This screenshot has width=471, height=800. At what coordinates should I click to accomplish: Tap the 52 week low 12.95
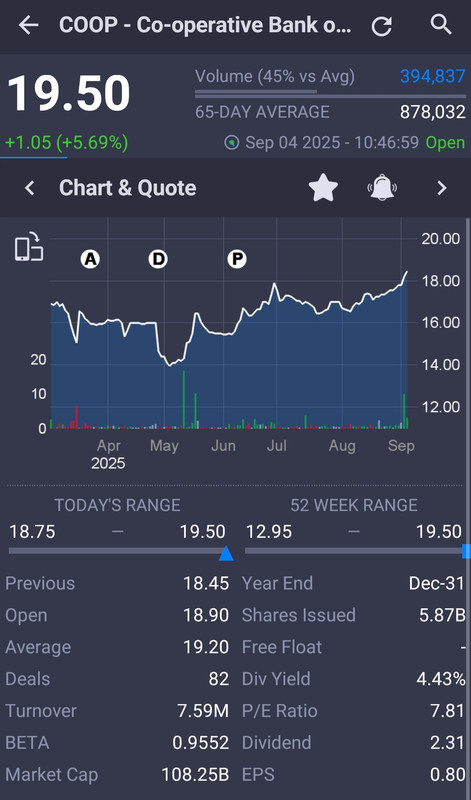269,532
